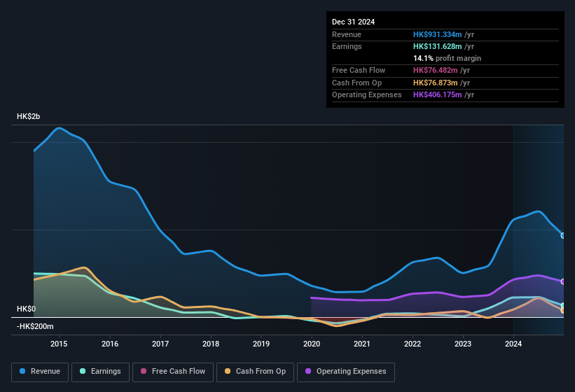The height and width of the screenshot is (392, 575).
Task: Toggle the Revenue legend button
Action: [x=40, y=372]
